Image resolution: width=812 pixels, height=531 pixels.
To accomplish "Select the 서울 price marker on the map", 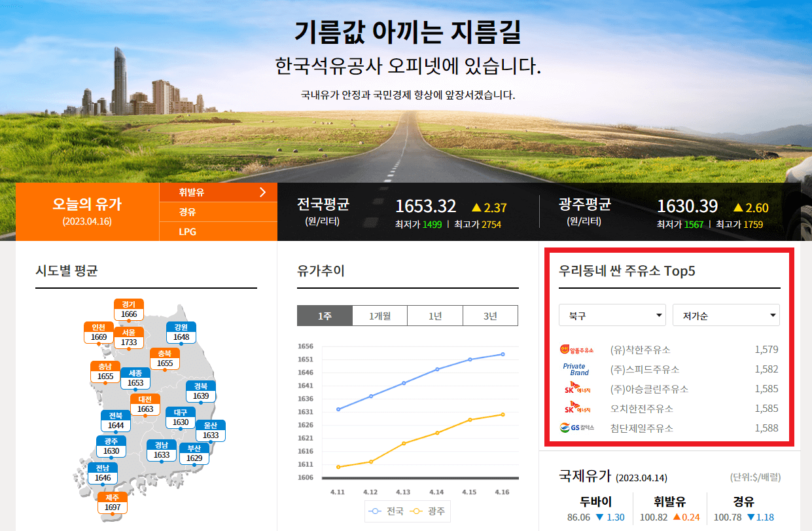I will [x=128, y=335].
